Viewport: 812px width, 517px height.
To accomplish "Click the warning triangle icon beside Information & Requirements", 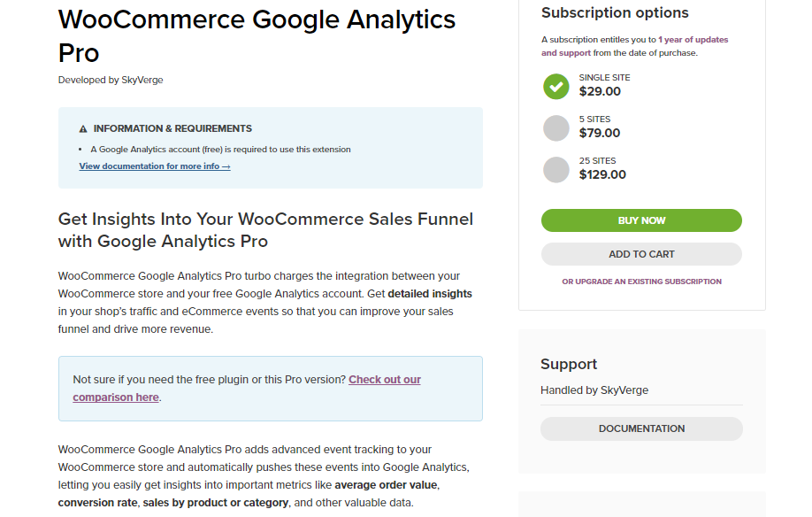I will point(83,128).
